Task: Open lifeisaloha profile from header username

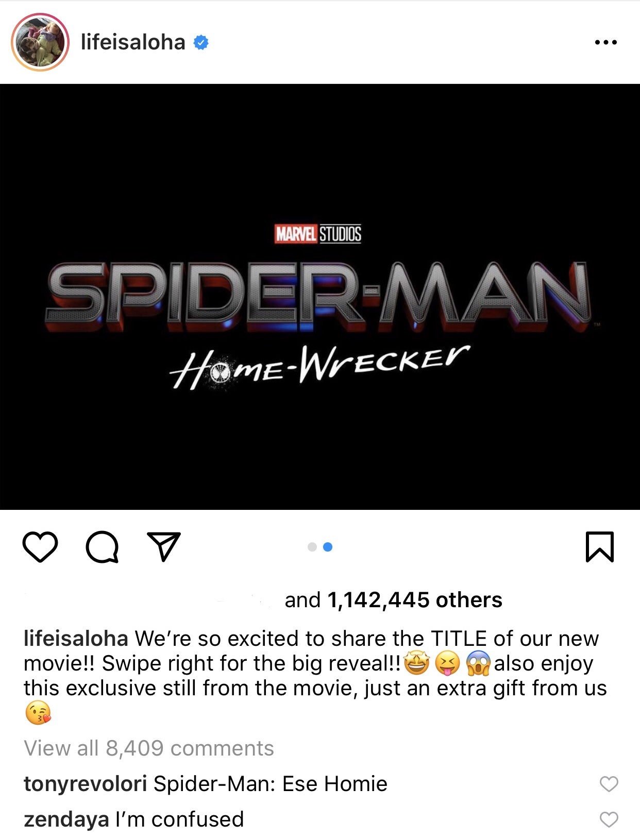Action: (x=133, y=42)
